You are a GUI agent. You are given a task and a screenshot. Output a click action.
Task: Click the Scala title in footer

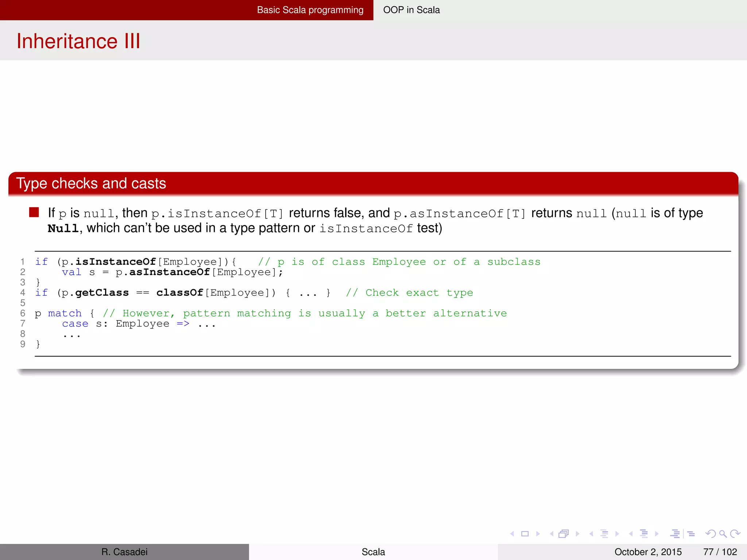[373, 552]
